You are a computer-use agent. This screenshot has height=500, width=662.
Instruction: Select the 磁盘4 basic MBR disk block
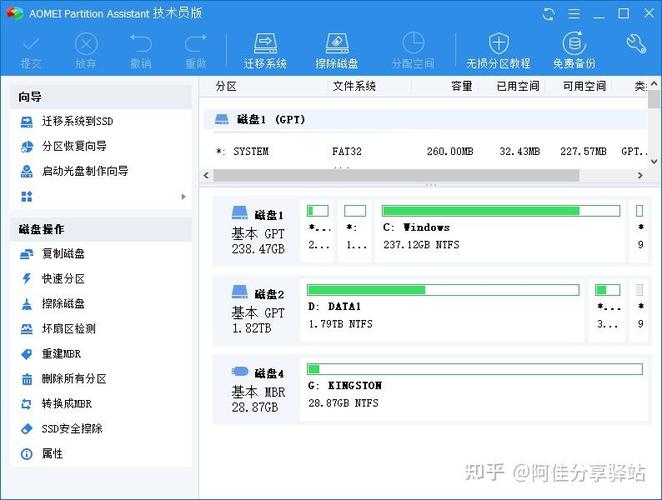(x=258, y=389)
